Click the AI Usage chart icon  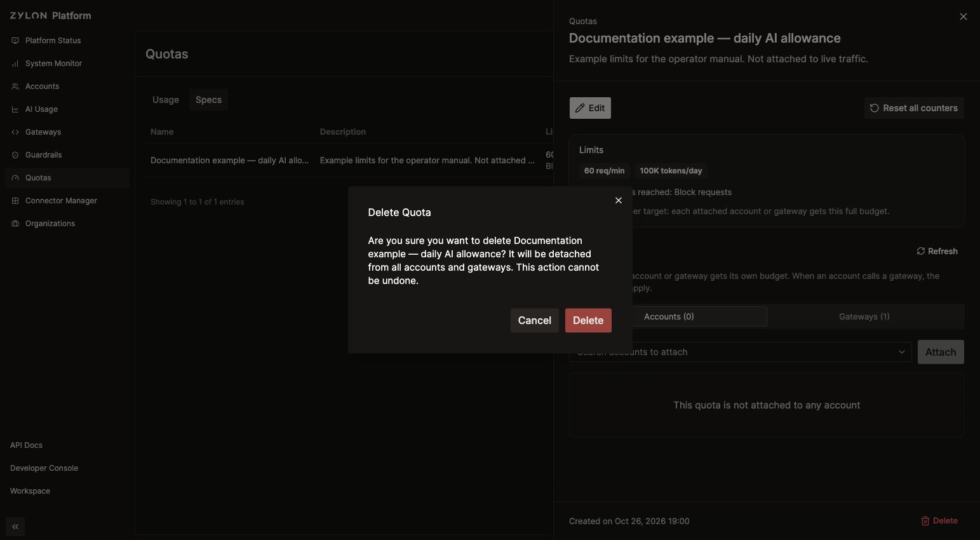(x=15, y=109)
